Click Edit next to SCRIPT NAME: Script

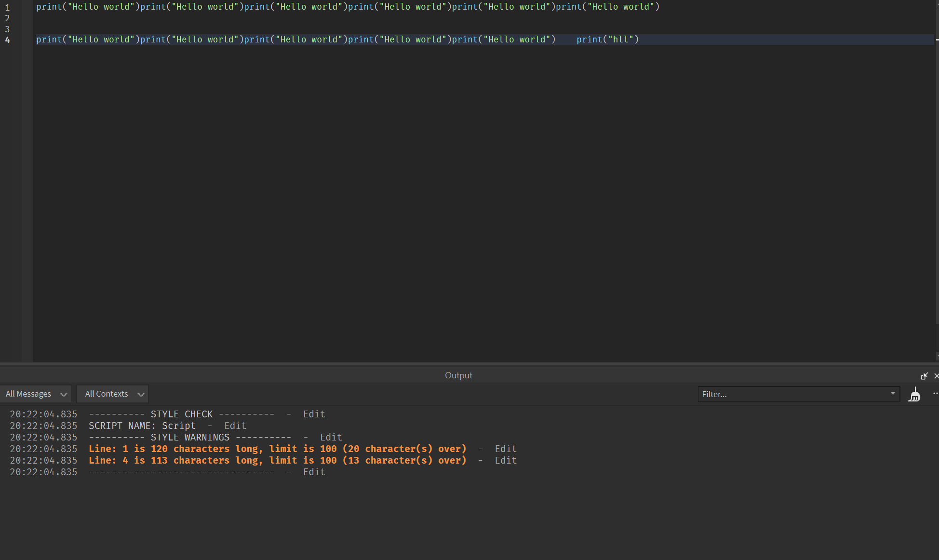[235, 426]
